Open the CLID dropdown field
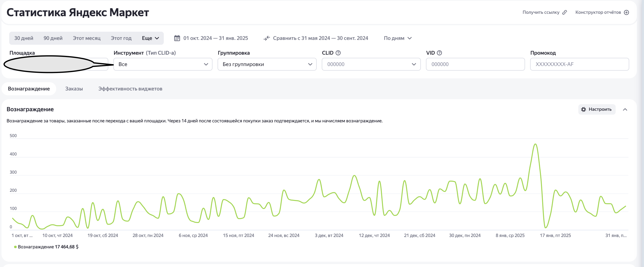644x267 pixels. click(371, 64)
